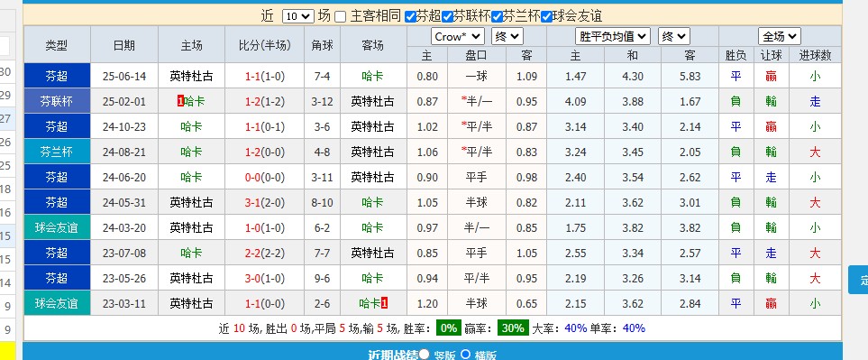The width and height of the screenshot is (868, 360).
Task: Click corner count 3-12 on 25-02-01
Action: (322, 102)
